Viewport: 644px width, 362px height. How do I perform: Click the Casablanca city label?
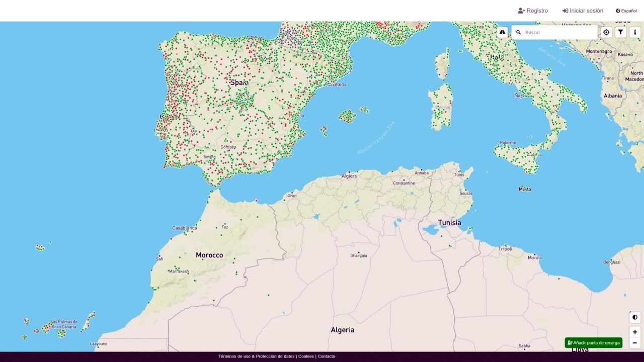(x=185, y=228)
